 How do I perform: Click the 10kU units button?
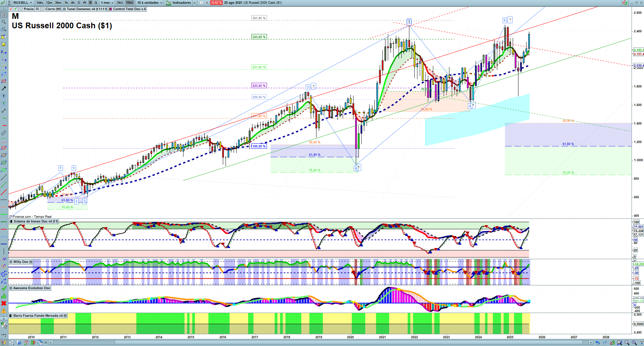tap(130, 3)
